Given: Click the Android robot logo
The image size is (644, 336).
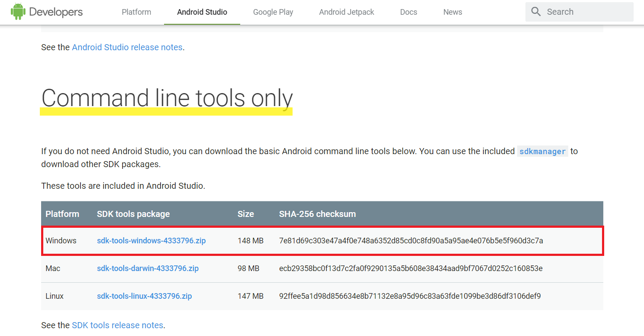Looking at the screenshot, I should [x=18, y=11].
